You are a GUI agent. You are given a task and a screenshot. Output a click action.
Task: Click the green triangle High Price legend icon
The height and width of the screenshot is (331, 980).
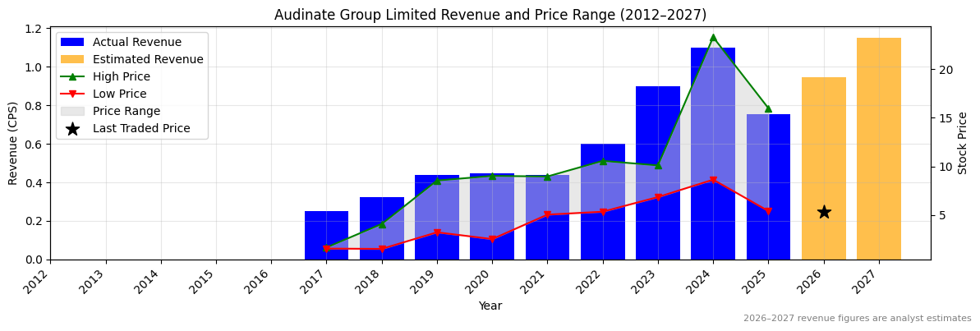coord(72,77)
